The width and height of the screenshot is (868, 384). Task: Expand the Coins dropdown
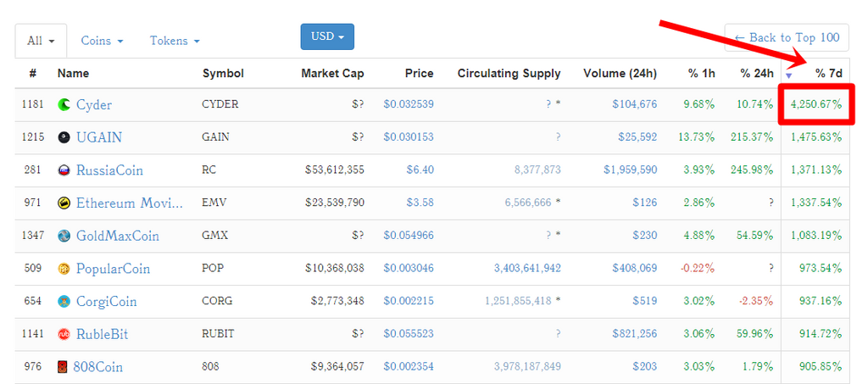(102, 41)
